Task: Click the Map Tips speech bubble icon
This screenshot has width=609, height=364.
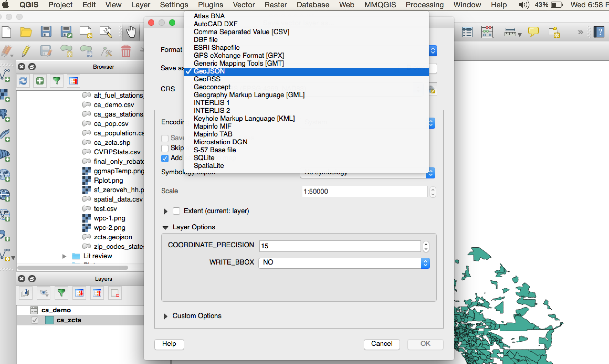Action: (x=533, y=32)
